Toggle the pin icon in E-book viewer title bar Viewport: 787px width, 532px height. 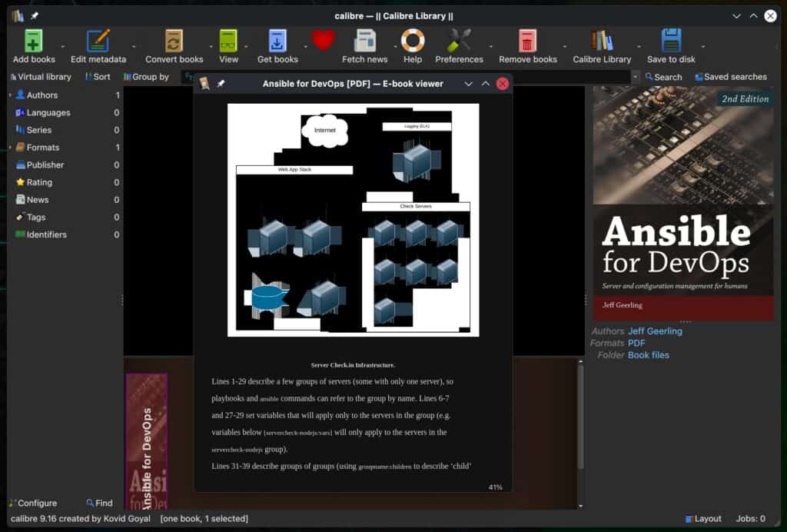coord(221,84)
